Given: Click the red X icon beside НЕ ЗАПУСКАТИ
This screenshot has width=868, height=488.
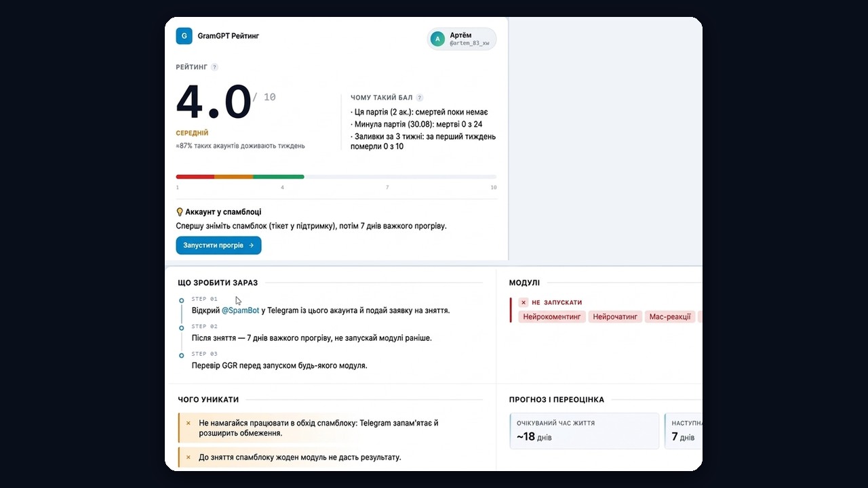Looking at the screenshot, I should [524, 302].
